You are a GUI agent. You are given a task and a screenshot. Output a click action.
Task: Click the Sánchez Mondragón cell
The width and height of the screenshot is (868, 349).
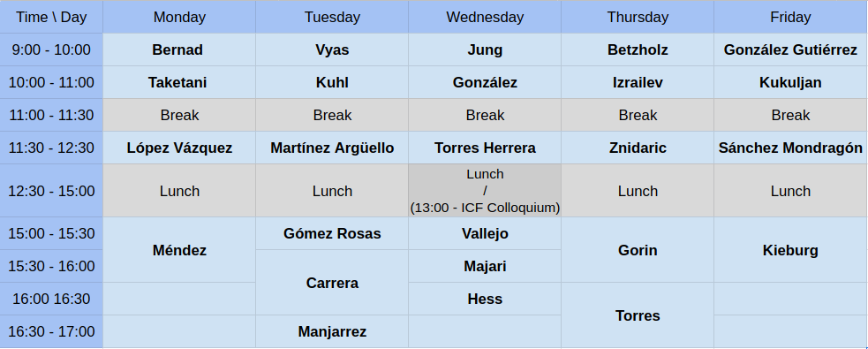[x=790, y=148]
